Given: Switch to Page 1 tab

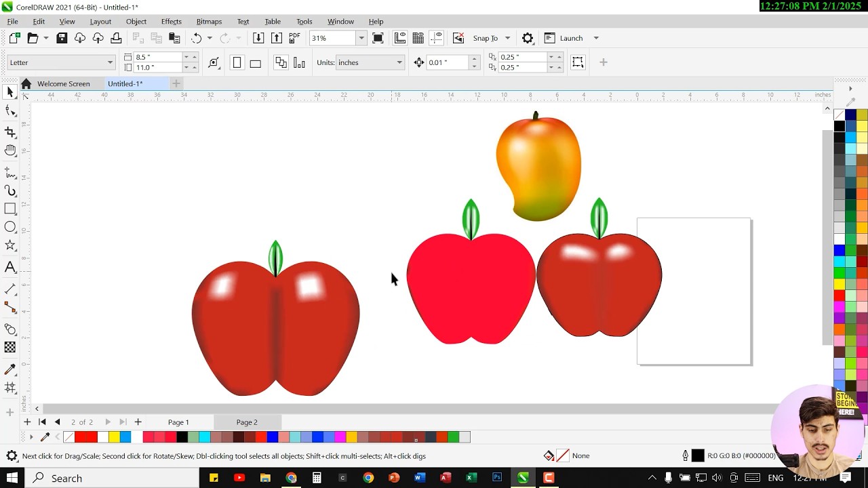Looking at the screenshot, I should (x=178, y=422).
